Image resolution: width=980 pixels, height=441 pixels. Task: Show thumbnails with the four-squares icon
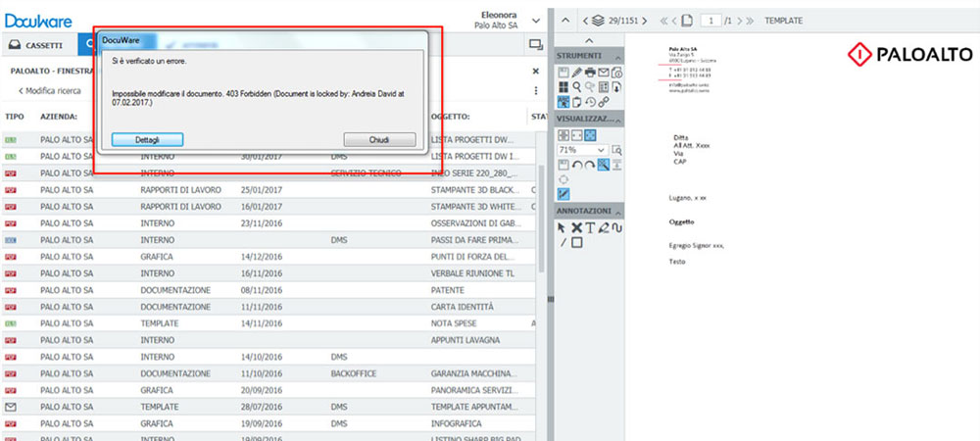[563, 87]
